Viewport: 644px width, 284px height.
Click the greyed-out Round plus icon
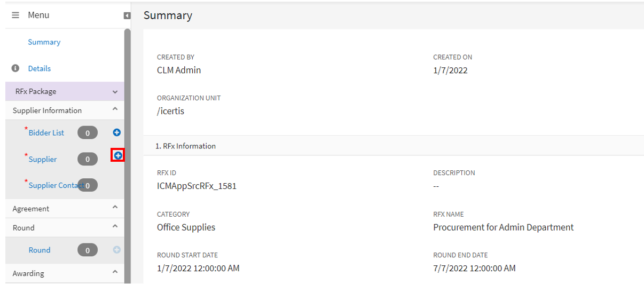[117, 250]
